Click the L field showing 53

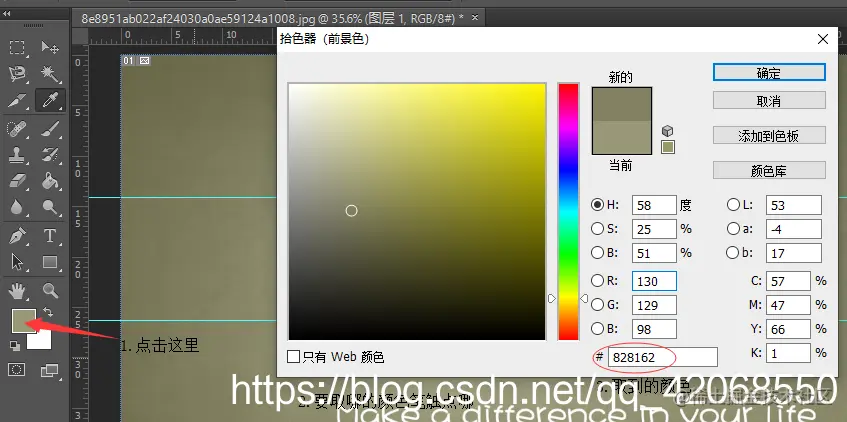794,205
